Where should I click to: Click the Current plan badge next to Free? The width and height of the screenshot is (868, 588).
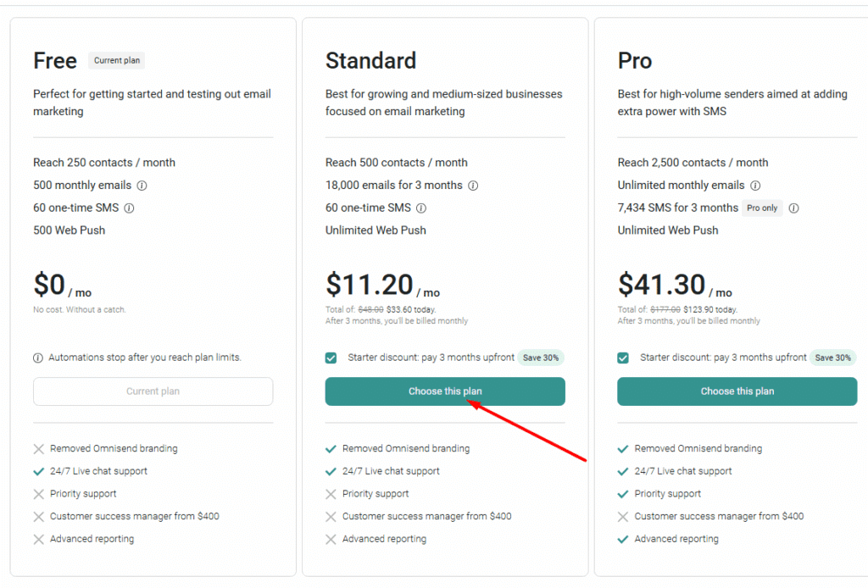[117, 60]
